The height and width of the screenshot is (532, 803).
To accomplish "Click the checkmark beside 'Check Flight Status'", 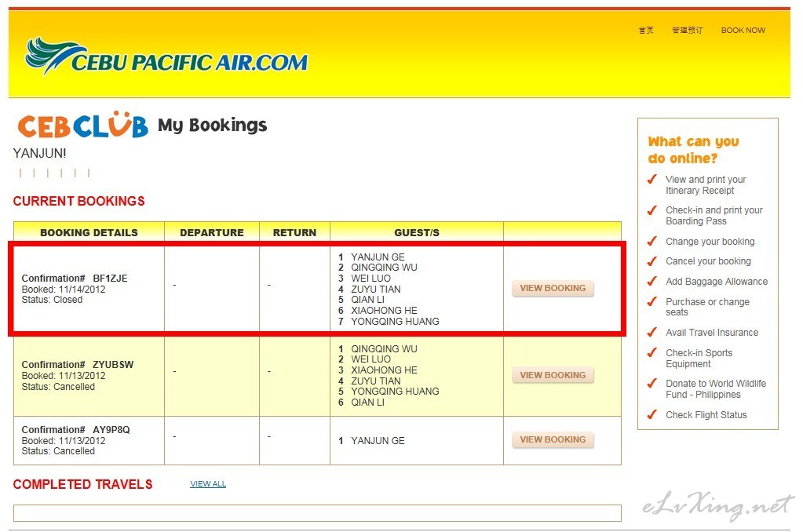I will [652, 414].
